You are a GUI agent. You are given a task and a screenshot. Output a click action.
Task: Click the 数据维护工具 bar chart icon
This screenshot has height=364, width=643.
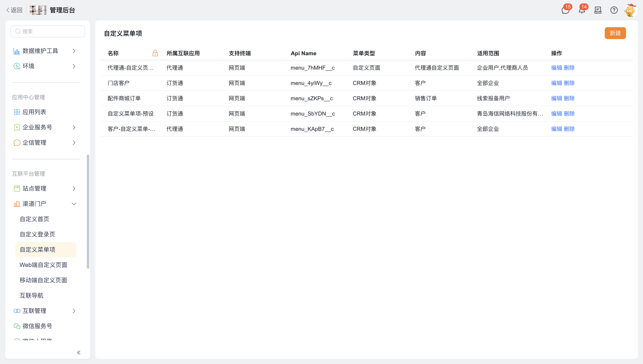point(17,51)
